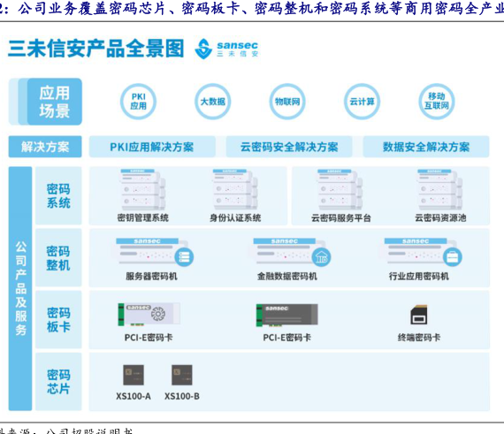Select the 移动互联网 circle icon
The width and height of the screenshot is (504, 434).
tap(437, 102)
